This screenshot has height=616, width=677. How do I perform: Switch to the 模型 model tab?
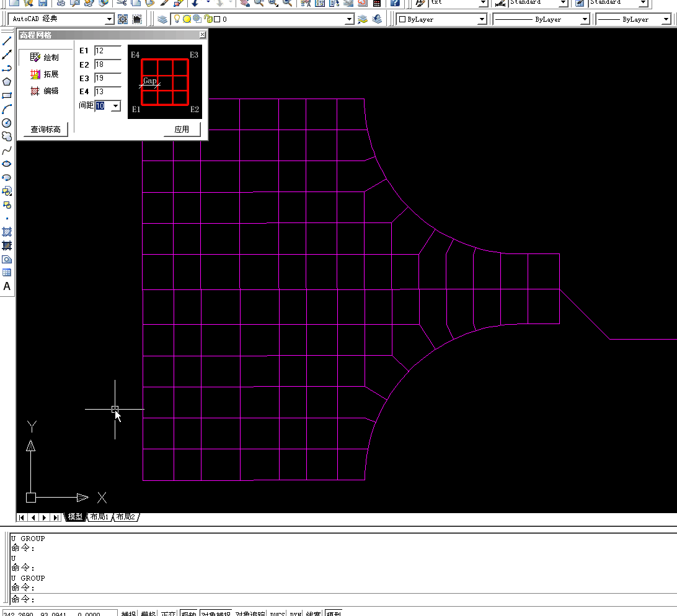point(75,517)
